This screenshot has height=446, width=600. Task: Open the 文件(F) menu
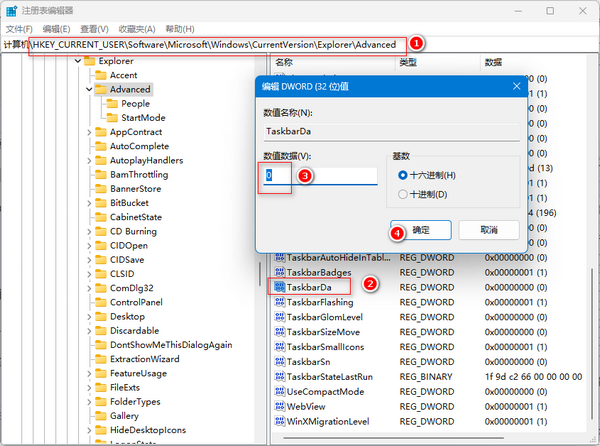(x=20, y=29)
